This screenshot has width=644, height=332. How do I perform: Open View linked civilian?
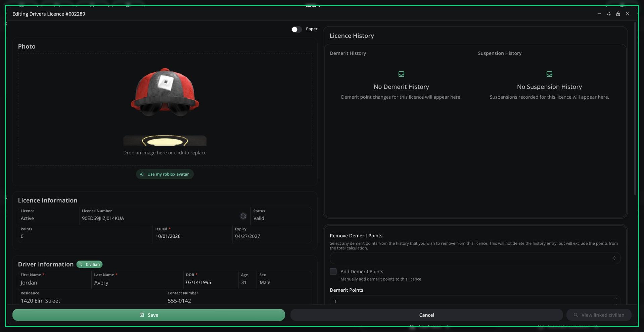click(x=599, y=315)
